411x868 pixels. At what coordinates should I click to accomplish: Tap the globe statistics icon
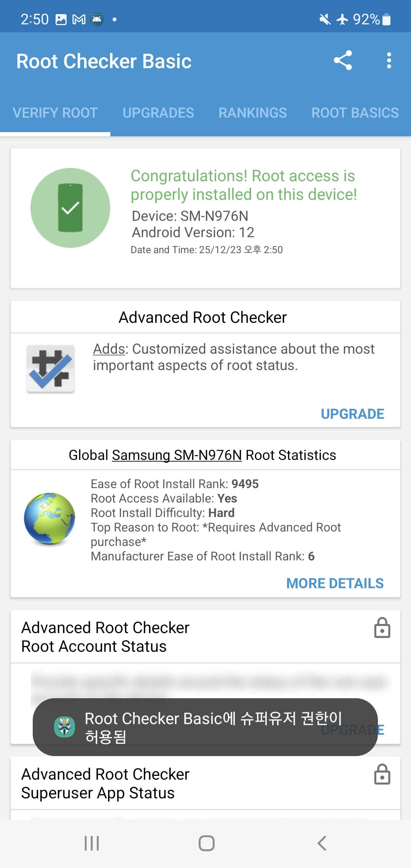coord(49,518)
